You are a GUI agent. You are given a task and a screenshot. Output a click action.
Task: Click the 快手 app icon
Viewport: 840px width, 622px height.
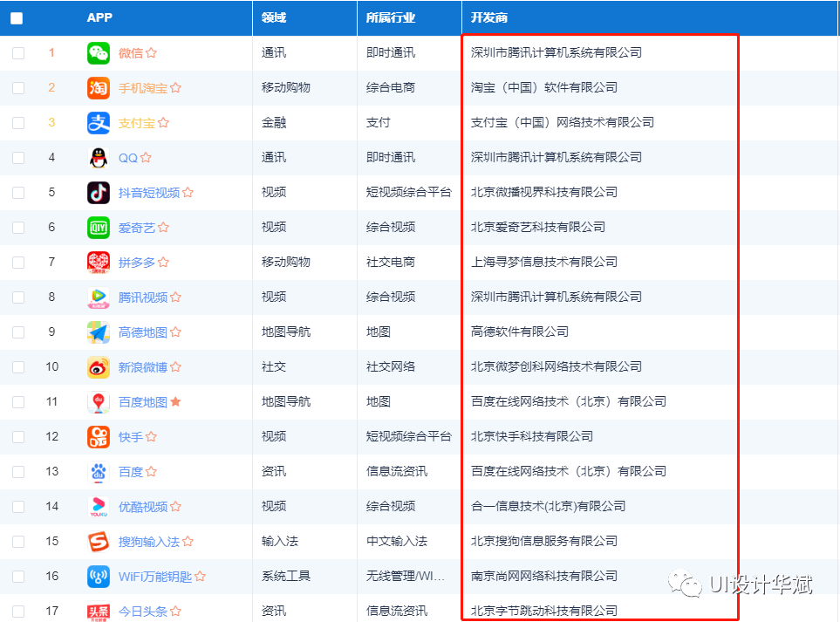click(99, 437)
